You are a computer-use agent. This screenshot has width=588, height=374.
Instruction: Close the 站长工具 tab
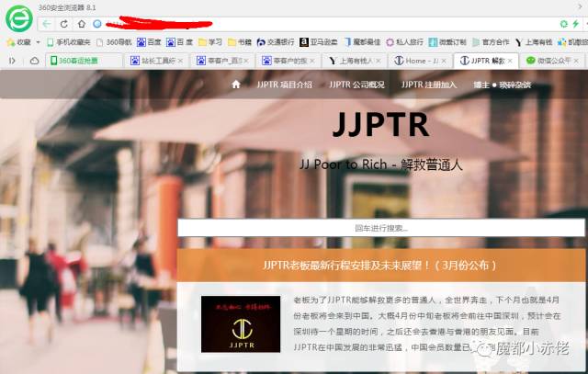(x=180, y=61)
